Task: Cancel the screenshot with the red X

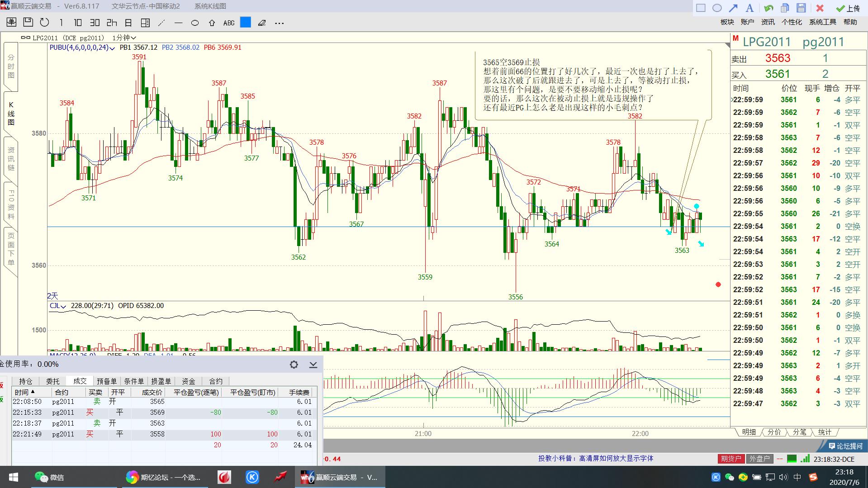Action: [820, 8]
